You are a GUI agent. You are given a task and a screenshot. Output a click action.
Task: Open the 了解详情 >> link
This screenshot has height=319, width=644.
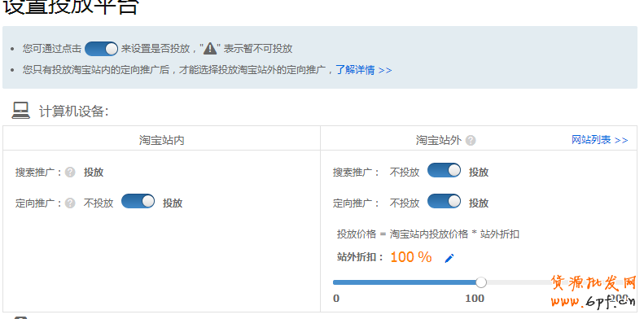(x=364, y=70)
